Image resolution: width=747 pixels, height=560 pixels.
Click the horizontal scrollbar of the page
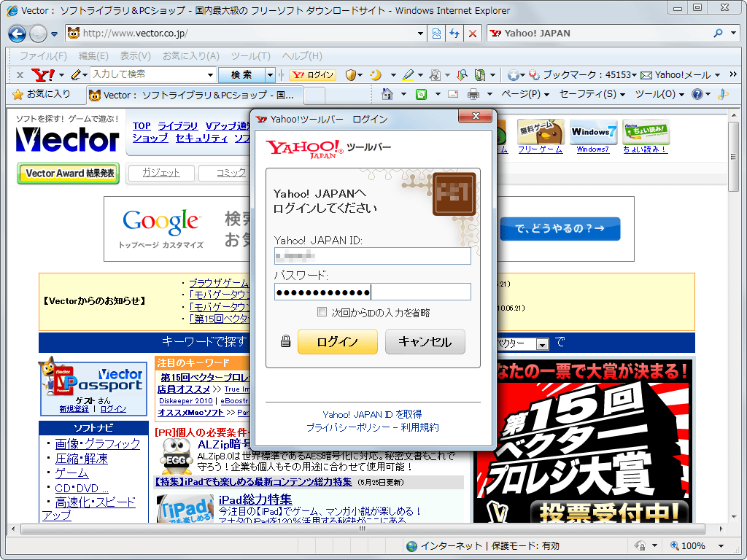pyautogui.click(x=363, y=529)
